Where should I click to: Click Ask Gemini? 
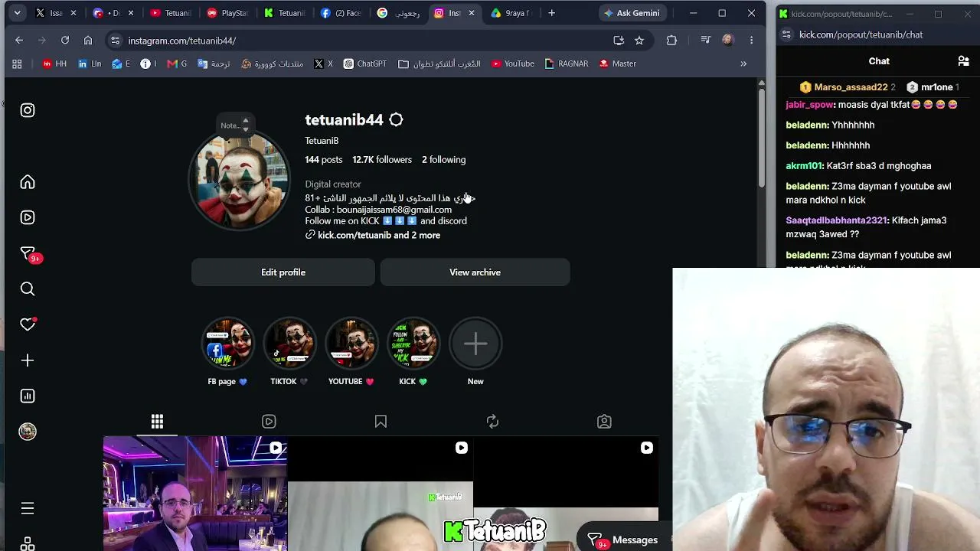pyautogui.click(x=631, y=13)
